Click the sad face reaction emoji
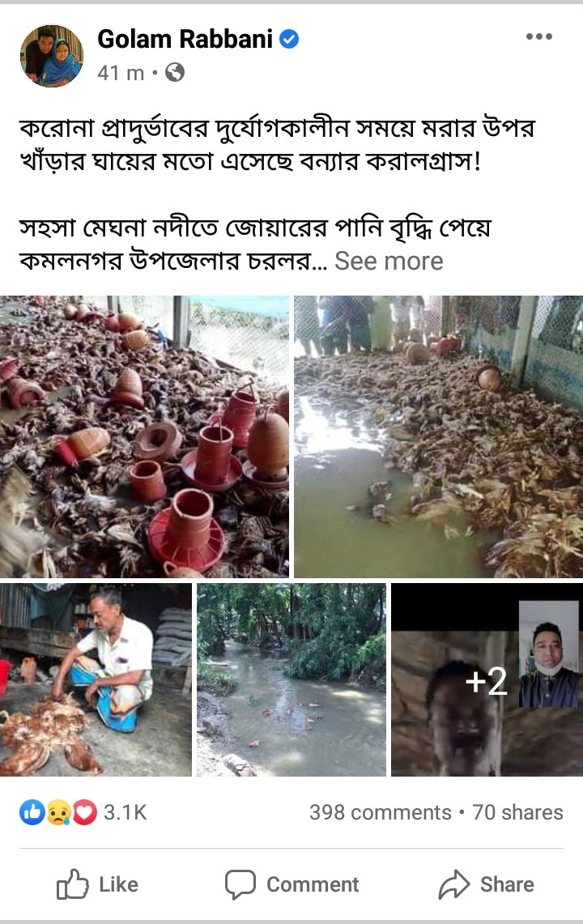The image size is (583, 924). 58,812
